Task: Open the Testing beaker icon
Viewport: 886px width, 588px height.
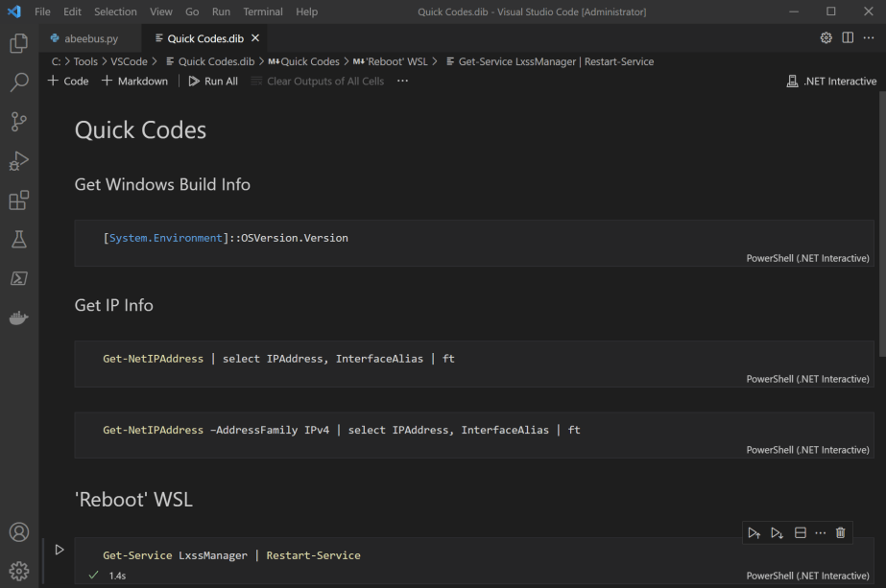Action: (19, 239)
